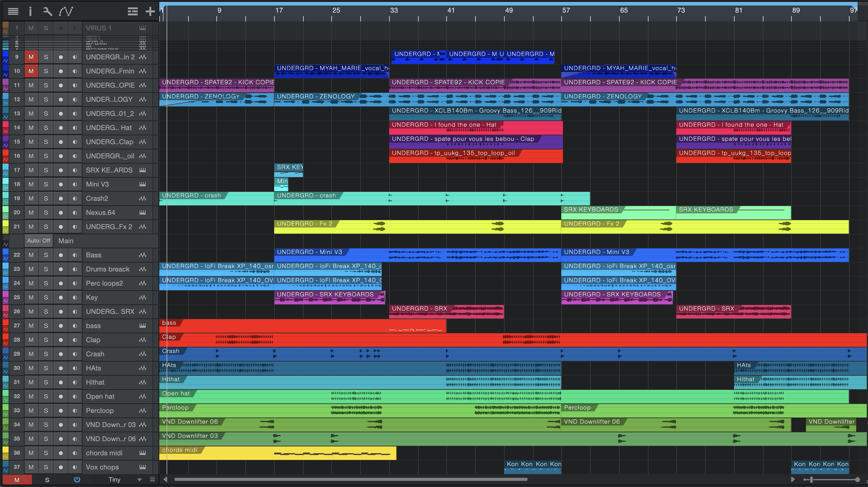This screenshot has height=487, width=868.
Task: Solo the Drums breack track
Action: [x=46, y=269]
